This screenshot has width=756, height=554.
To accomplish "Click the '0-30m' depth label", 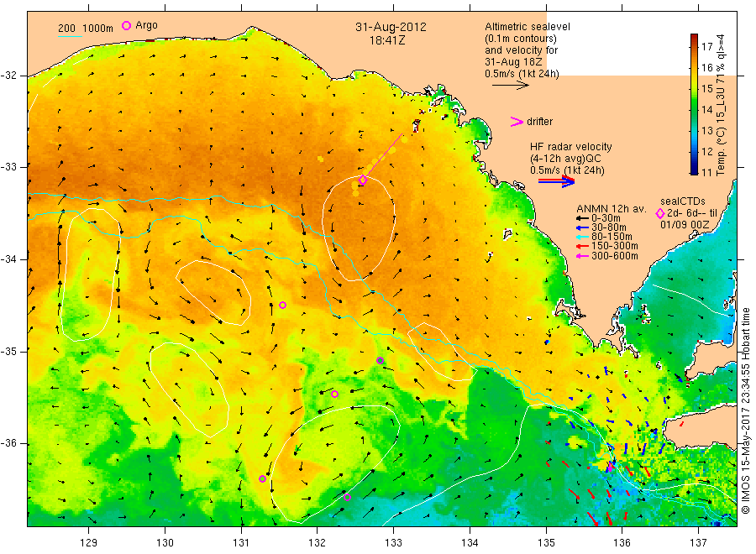I will [606, 219].
